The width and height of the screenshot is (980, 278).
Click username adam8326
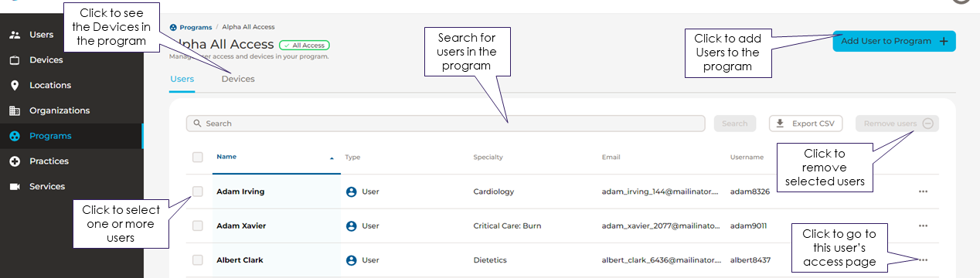(x=750, y=192)
